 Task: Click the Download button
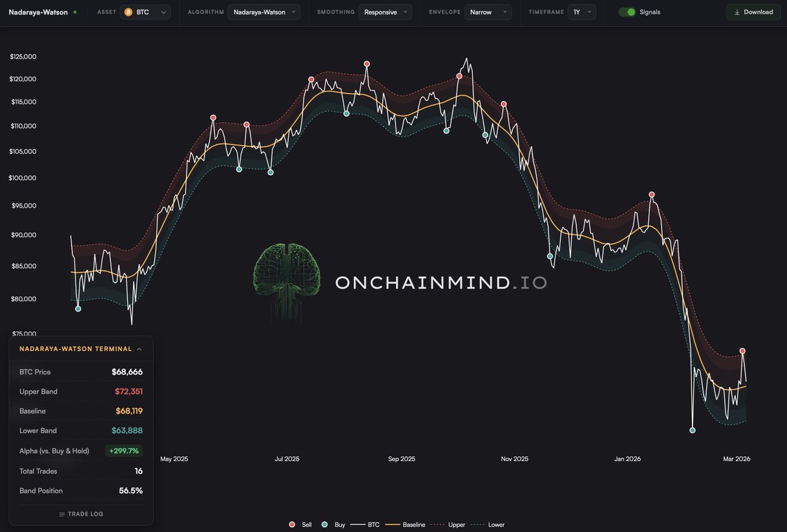752,11
